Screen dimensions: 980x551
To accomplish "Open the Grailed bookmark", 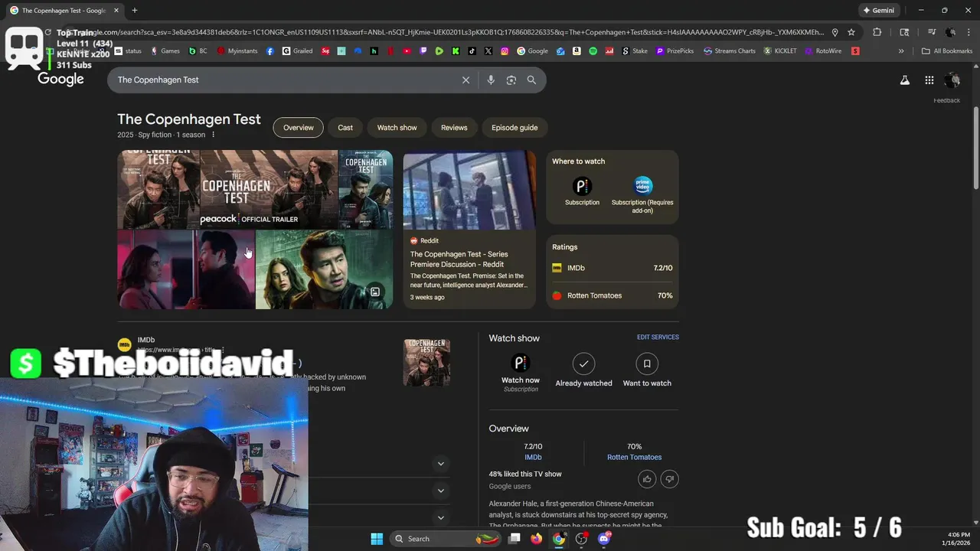I will coord(297,51).
